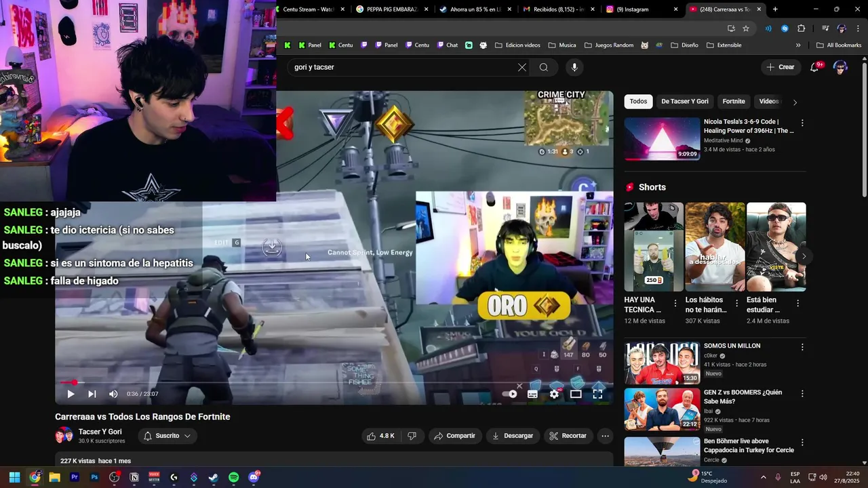Click the Crear create button
Image resolution: width=868 pixels, height=488 pixels.
pos(781,67)
